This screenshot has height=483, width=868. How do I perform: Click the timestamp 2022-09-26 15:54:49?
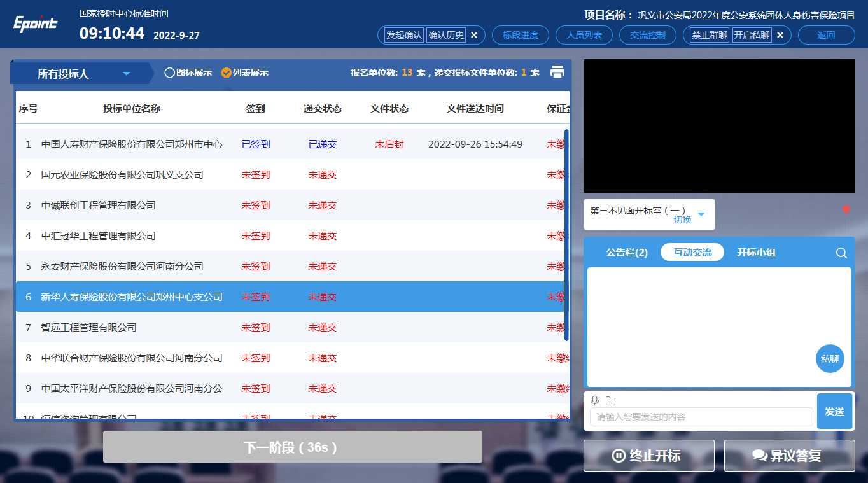pyautogui.click(x=475, y=144)
